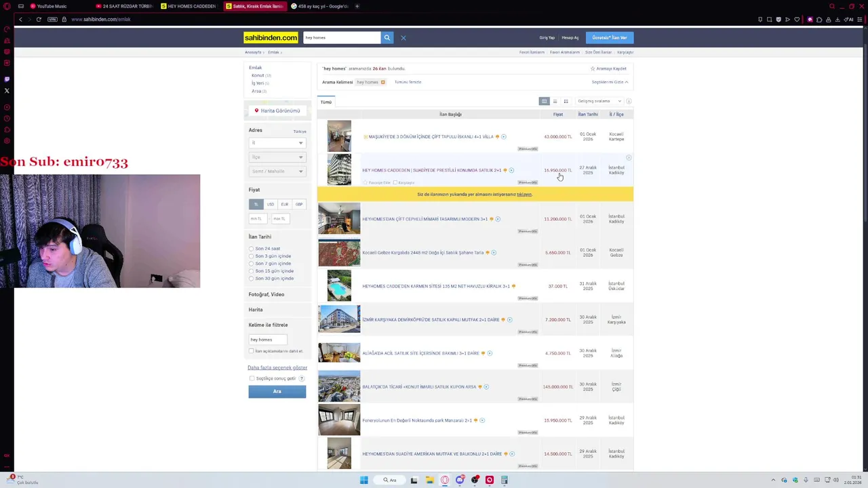868x488 pixels.
Task: Select 'Son 24 saat' radio option
Action: click(251, 249)
